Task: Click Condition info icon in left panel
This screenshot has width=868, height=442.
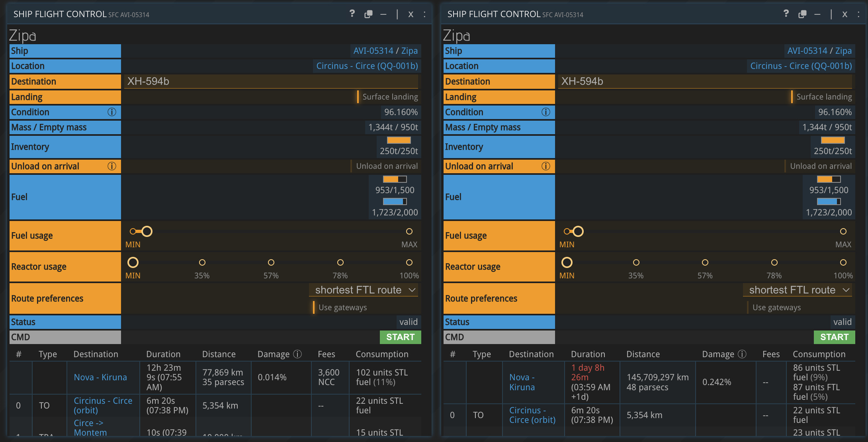Action: 112,112
